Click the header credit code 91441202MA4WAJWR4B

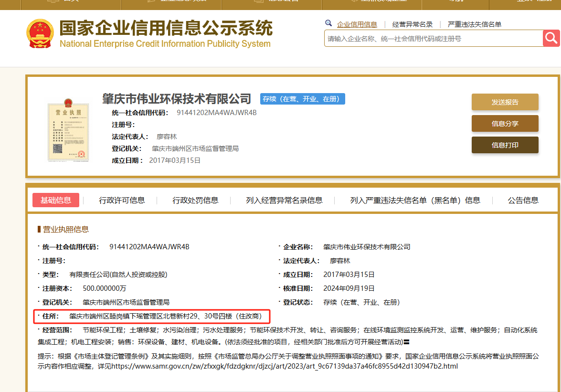(x=216, y=113)
